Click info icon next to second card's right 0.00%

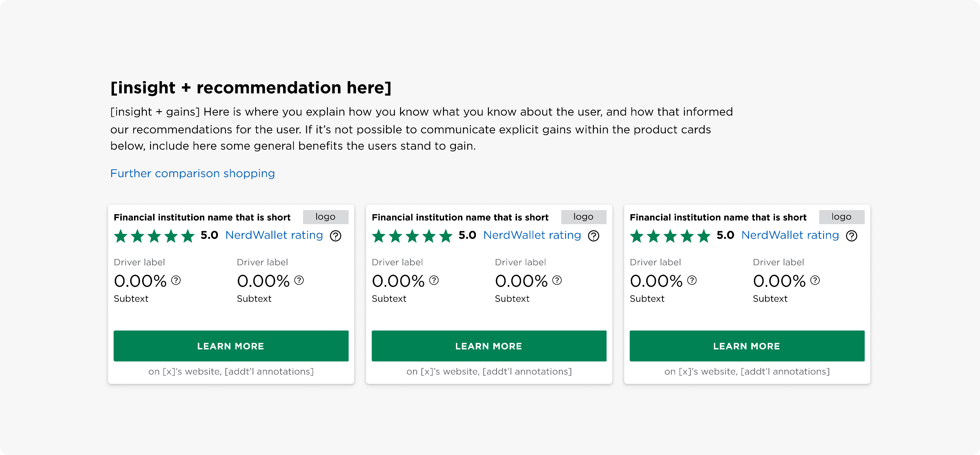point(557,280)
